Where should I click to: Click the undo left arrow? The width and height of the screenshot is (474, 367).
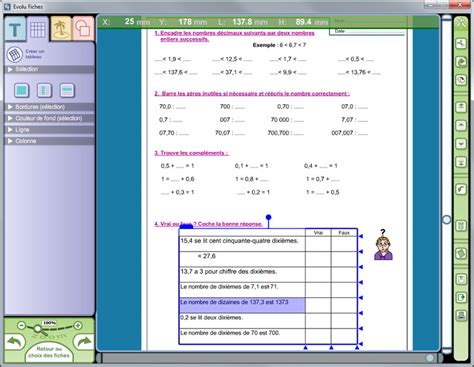pos(15,342)
